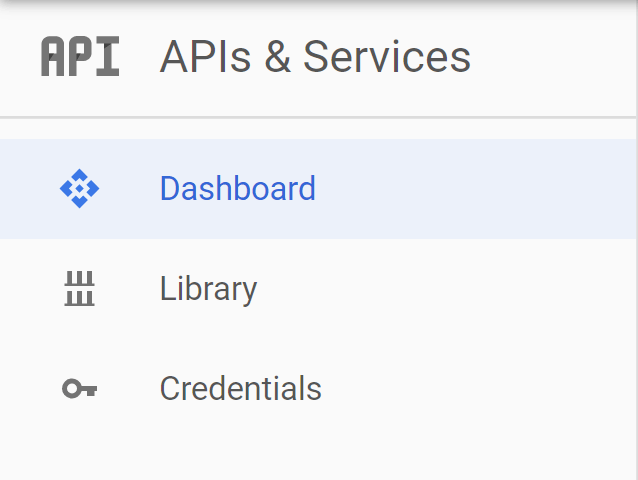Open the Dashboard menu item
The image size is (638, 480).
(x=237, y=188)
